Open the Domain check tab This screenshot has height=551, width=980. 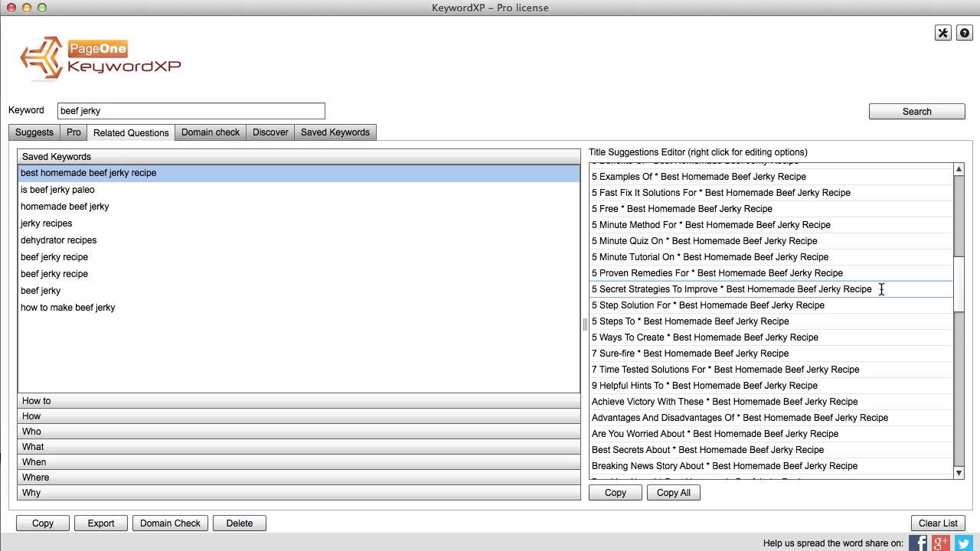[x=211, y=132]
